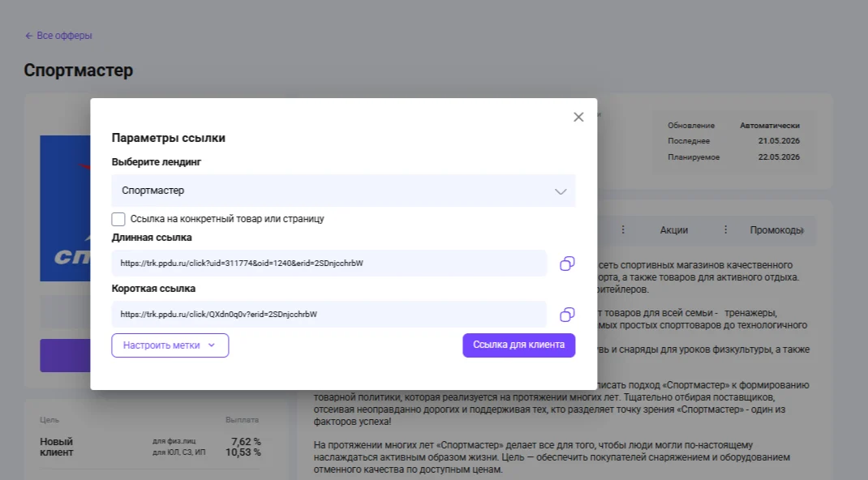
Task: Click the chevron inside Настроить метки button
Action: 212,345
